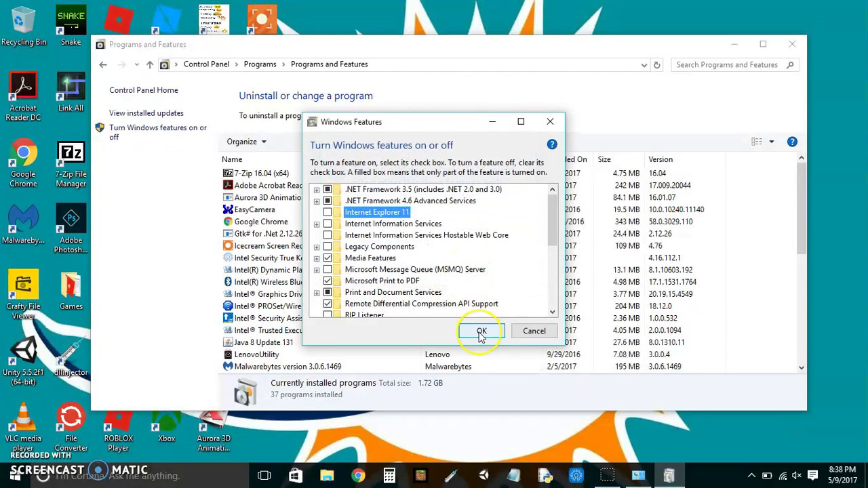Select the File Converter desktop shortcut

(x=71, y=427)
